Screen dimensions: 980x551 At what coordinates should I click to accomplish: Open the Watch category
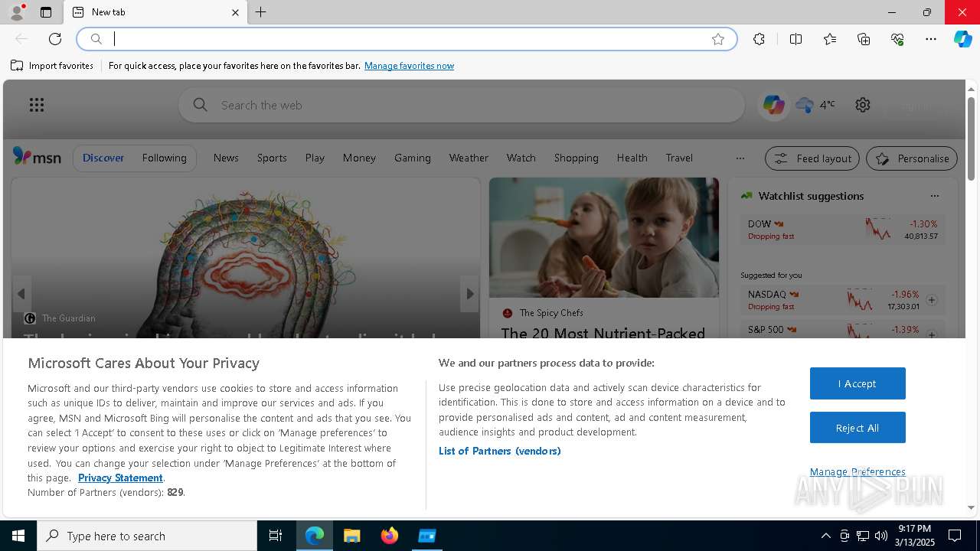click(x=521, y=158)
